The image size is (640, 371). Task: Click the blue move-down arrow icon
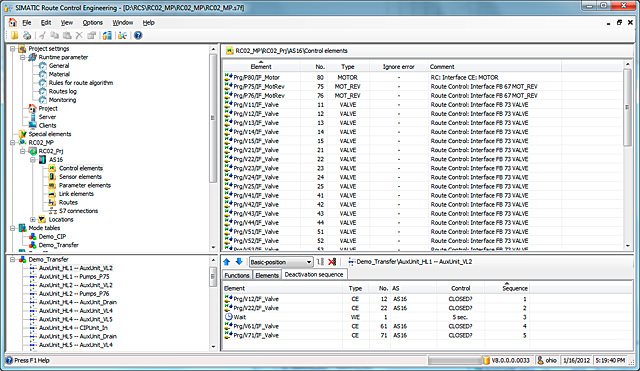click(239, 262)
